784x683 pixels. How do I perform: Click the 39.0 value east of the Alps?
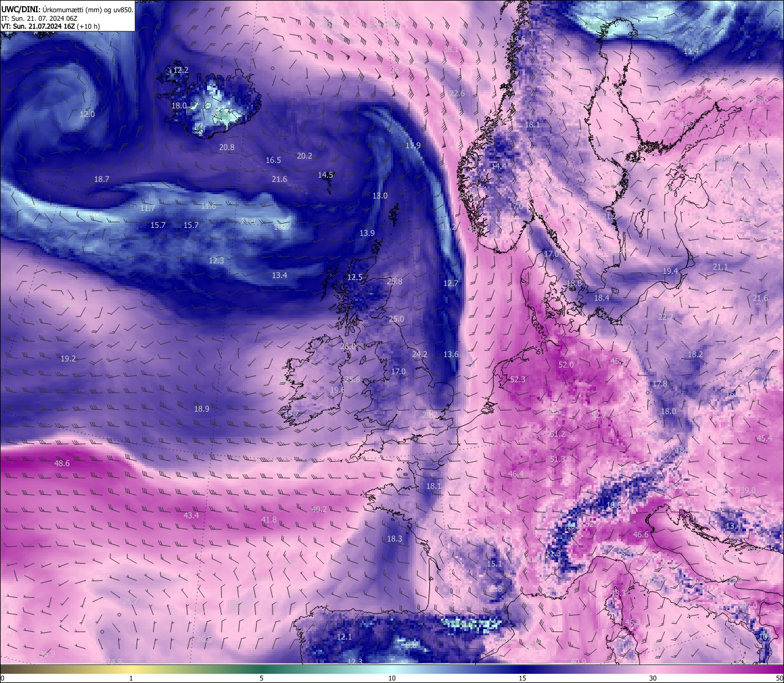[748, 491]
